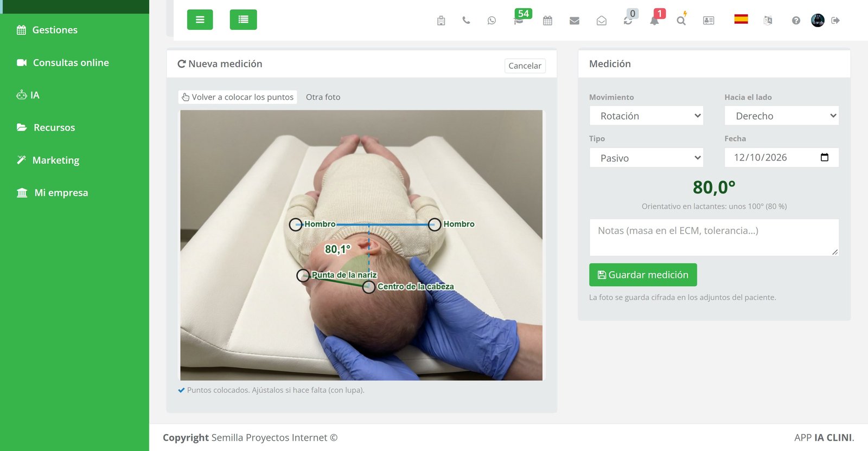Viewport: 868px width, 451px height.
Task: Expand the Tipo dropdown showing Pasivo
Action: pyautogui.click(x=646, y=158)
